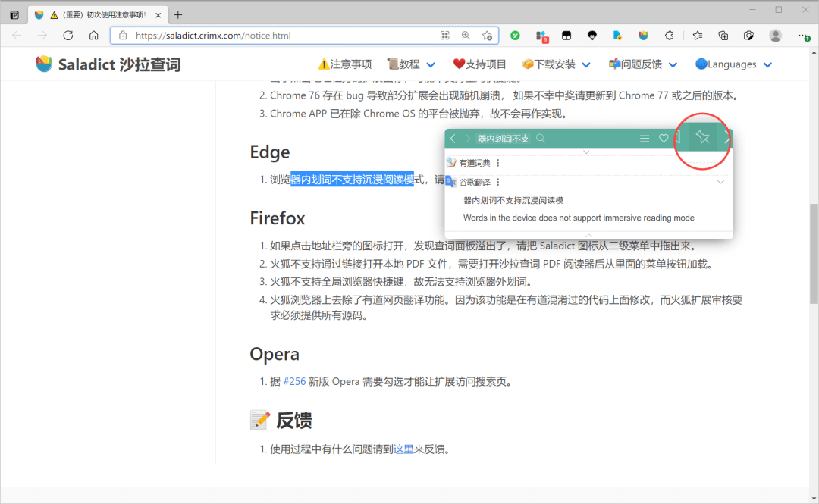Viewport: 819px width, 504px height.
Task: Follow the #256 issue link
Action: [294, 381]
